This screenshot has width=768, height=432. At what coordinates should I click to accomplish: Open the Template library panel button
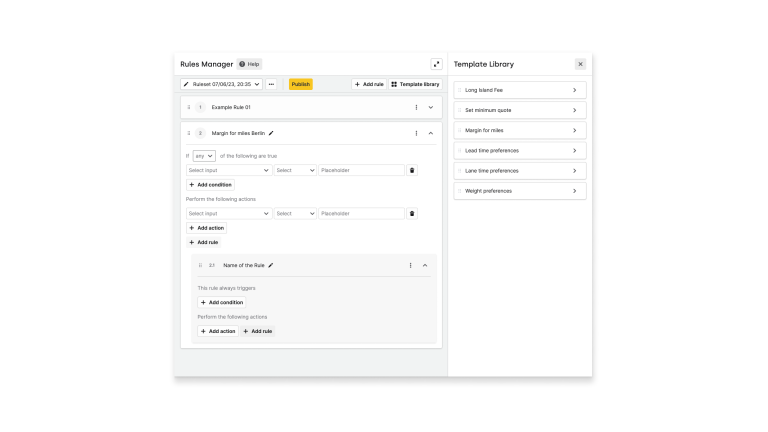click(414, 84)
